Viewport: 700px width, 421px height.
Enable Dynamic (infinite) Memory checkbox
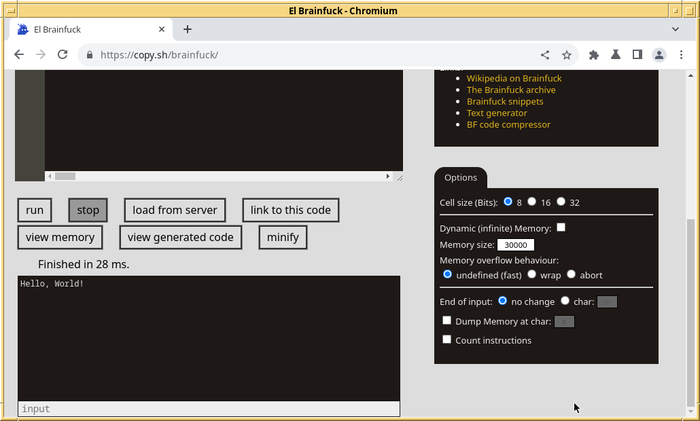pos(561,228)
